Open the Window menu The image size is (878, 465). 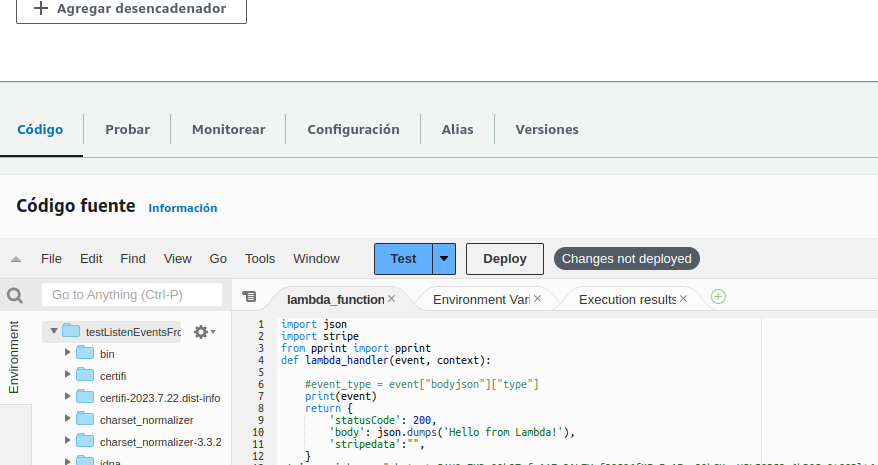coord(316,259)
